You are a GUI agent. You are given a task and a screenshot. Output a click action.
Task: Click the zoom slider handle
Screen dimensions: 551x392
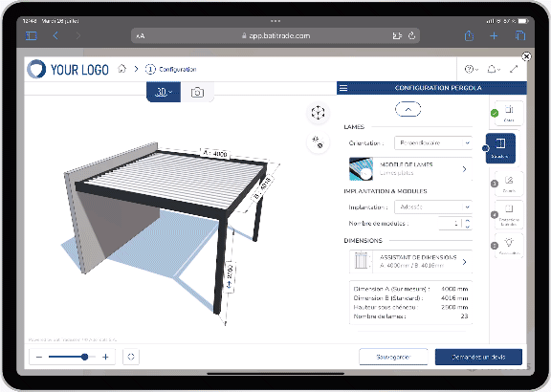pyautogui.click(x=84, y=357)
